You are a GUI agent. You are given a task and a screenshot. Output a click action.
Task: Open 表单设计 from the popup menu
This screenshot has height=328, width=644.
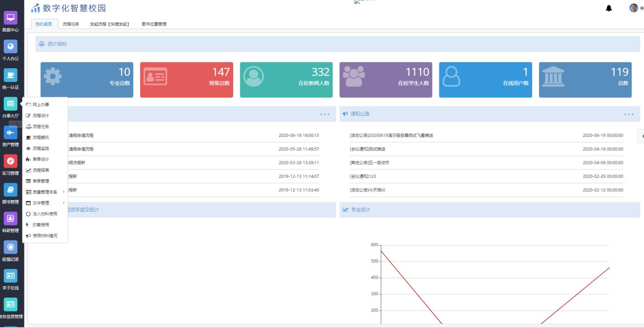[x=45, y=159]
